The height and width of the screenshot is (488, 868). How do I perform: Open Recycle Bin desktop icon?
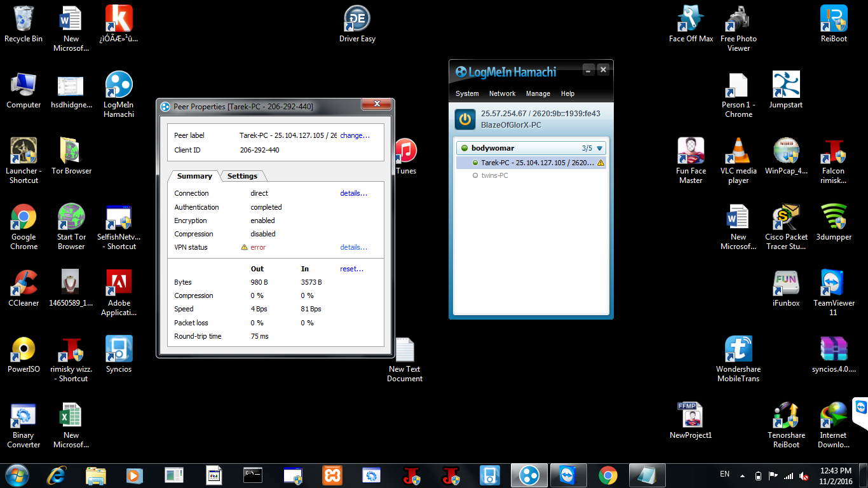tap(24, 25)
